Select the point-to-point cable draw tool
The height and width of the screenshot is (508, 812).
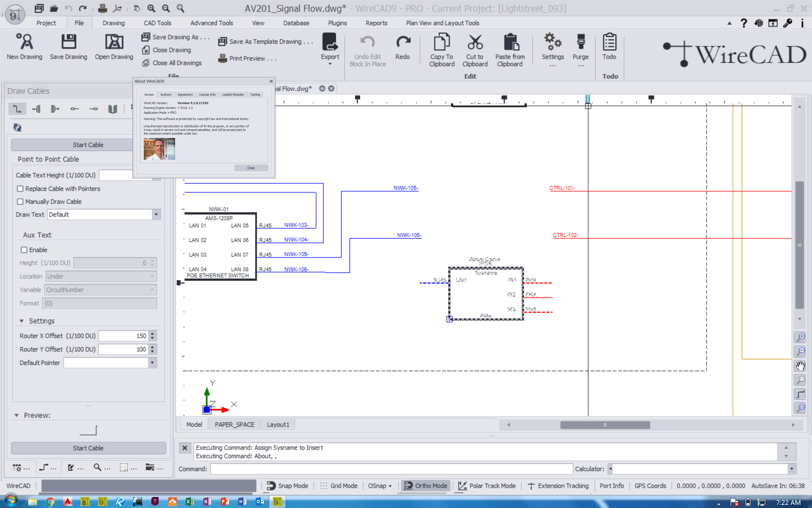[x=17, y=109]
